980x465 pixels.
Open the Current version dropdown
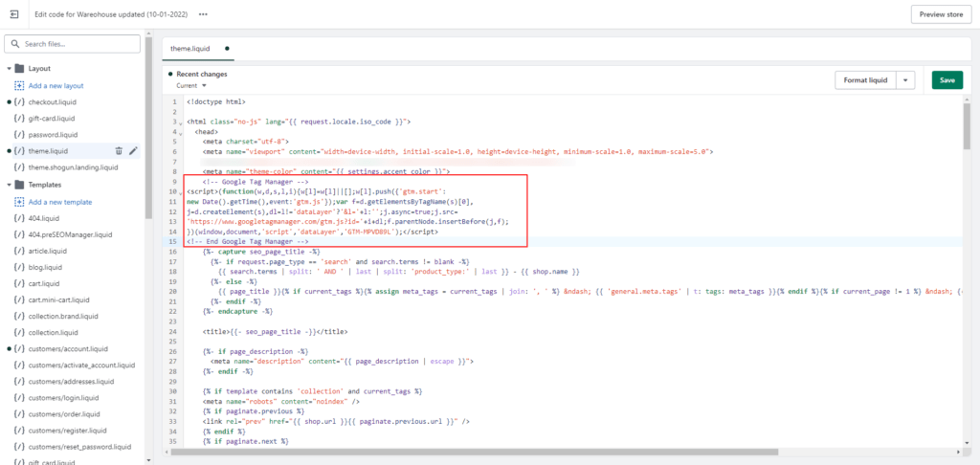click(191, 85)
